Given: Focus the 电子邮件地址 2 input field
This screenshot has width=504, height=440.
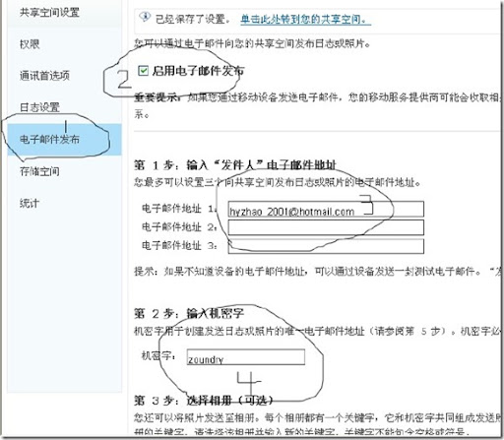Looking at the screenshot, I should tap(326, 227).
